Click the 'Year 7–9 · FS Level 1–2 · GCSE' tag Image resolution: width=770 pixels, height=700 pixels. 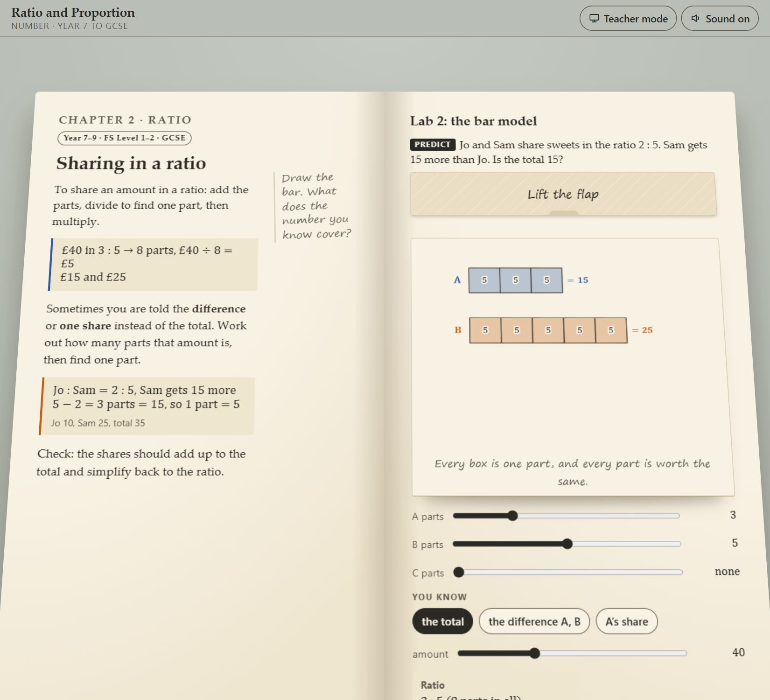125,138
